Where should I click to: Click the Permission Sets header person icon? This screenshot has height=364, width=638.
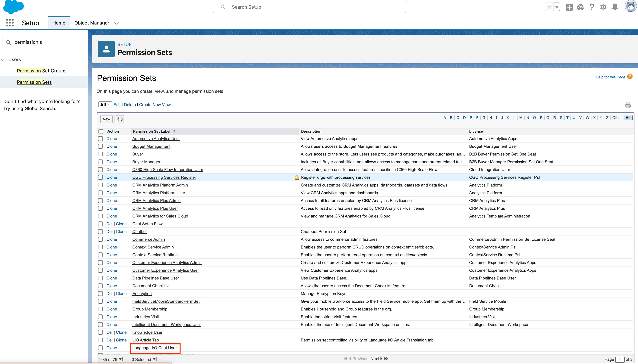click(106, 49)
